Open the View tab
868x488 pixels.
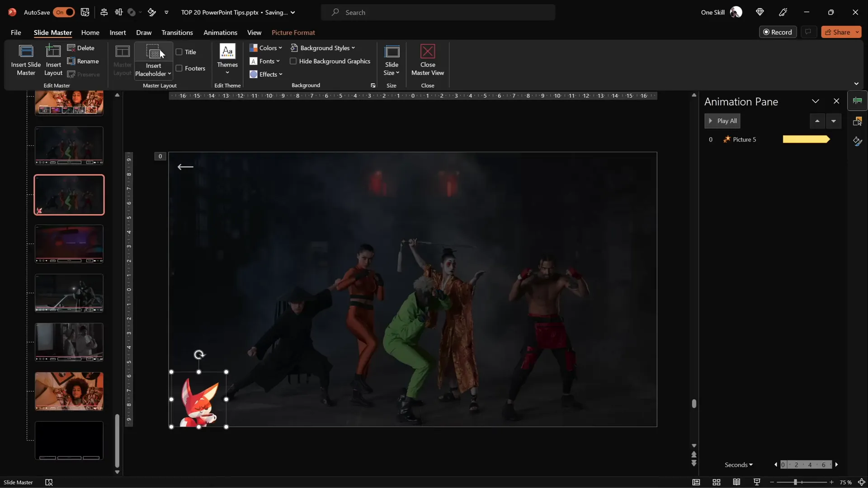pyautogui.click(x=254, y=33)
